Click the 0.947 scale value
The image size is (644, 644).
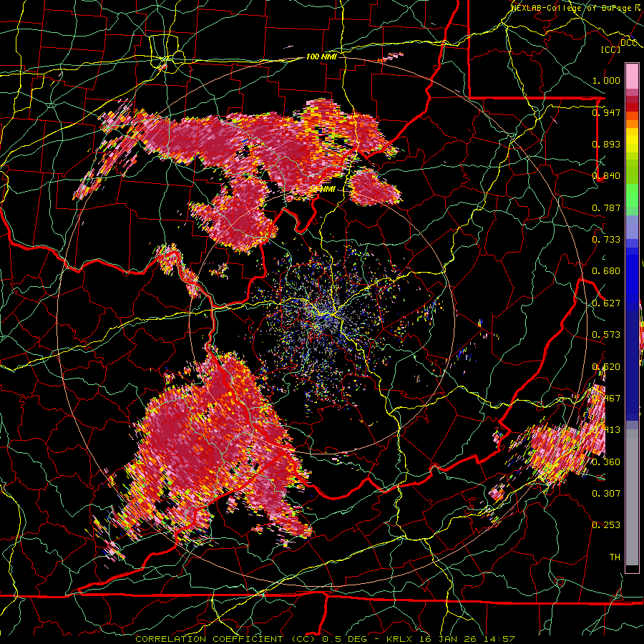tap(606, 112)
